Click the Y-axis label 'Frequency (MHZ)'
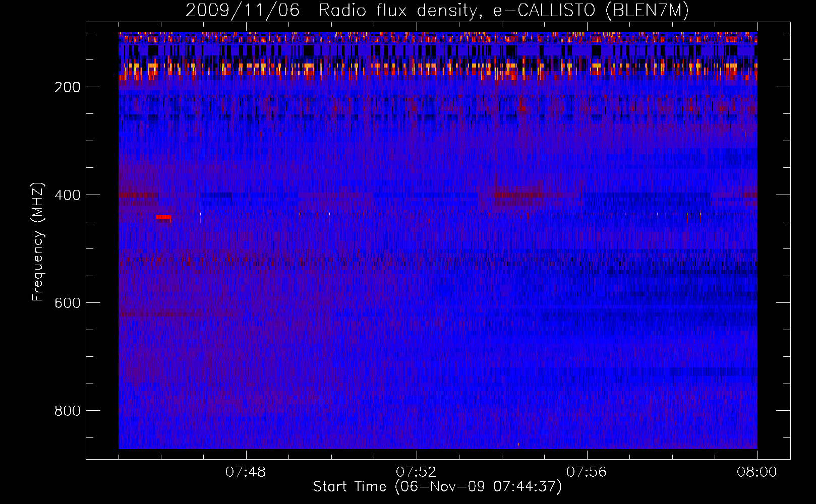This screenshot has width=816, height=504. pyautogui.click(x=38, y=242)
